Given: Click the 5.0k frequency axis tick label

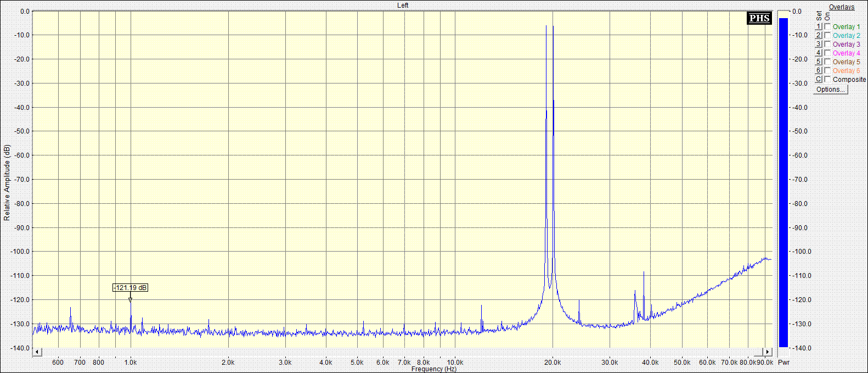Looking at the screenshot, I should [357, 362].
